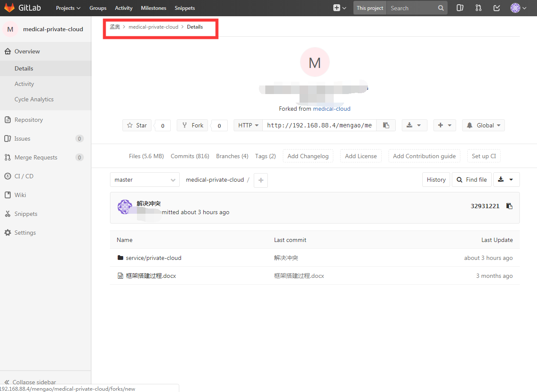Copy the clone URL with the clipboard icon
The height and width of the screenshot is (392, 537).
[386, 125]
